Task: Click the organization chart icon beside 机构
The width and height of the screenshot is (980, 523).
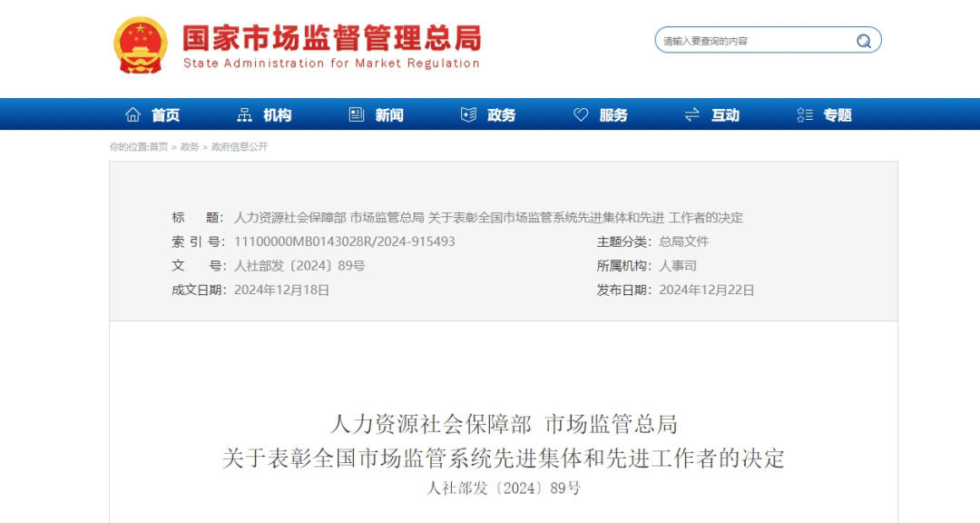Action: click(x=244, y=114)
